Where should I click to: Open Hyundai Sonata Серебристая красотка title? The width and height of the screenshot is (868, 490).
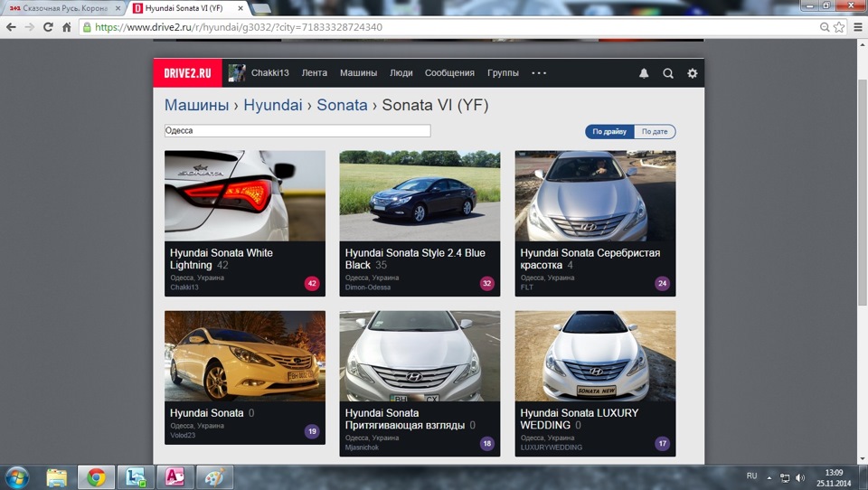pos(590,259)
